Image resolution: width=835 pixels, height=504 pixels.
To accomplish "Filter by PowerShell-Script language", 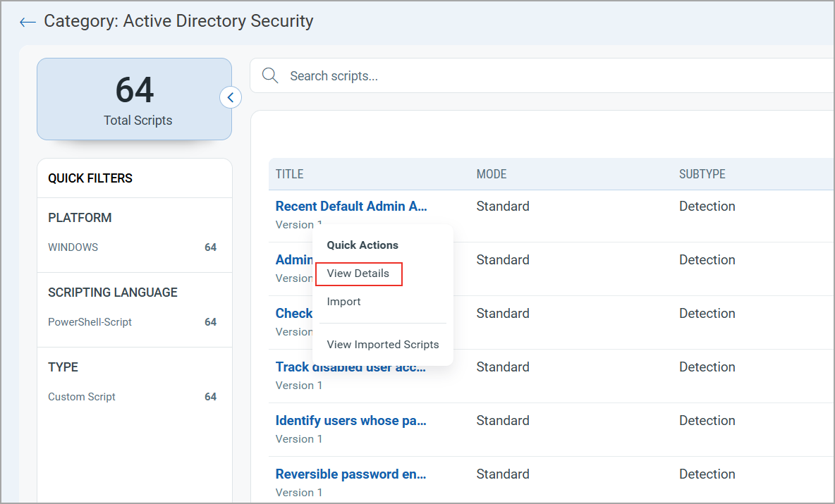I will 90,322.
